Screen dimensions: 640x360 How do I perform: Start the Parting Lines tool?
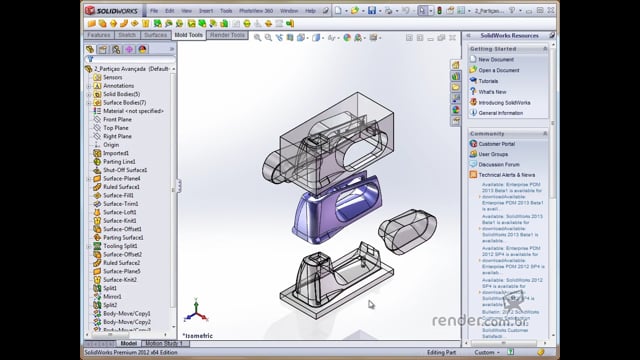[247, 24]
